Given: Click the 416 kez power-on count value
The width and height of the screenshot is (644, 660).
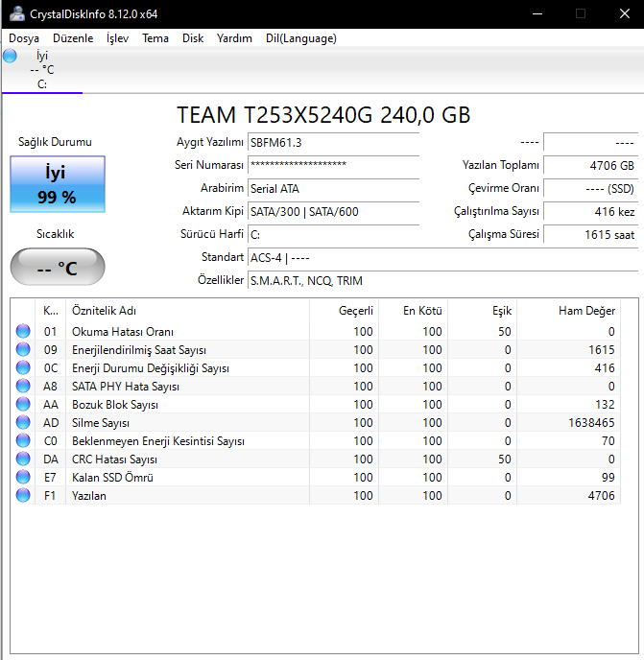Looking at the screenshot, I should point(591,211).
